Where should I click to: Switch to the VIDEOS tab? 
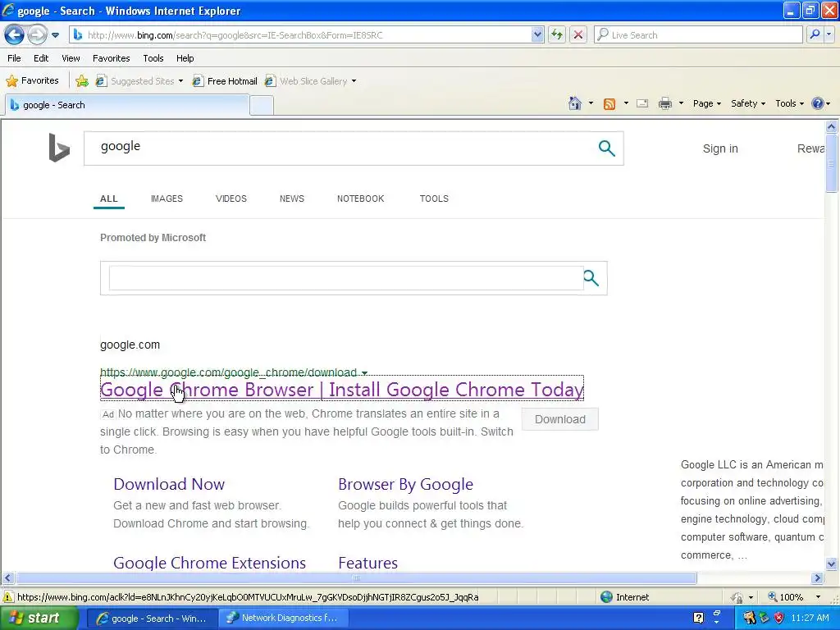click(x=231, y=199)
